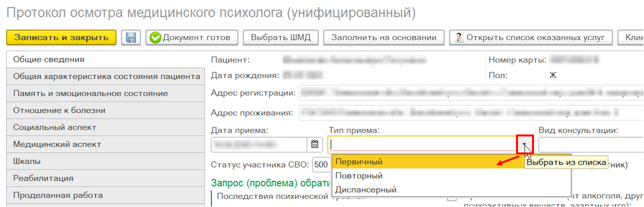This screenshot has height=207, width=644.
Task: Pick Диспансерный from the list
Action: point(366,190)
